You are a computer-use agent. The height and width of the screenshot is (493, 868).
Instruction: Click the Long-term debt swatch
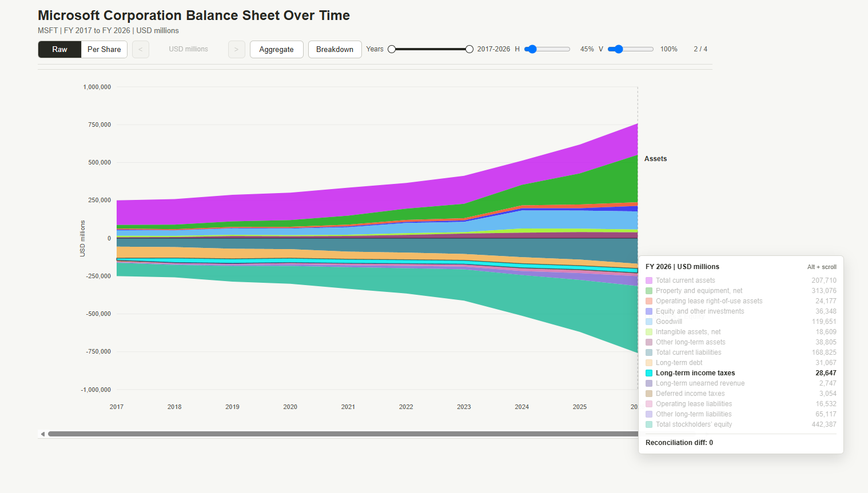click(x=649, y=363)
